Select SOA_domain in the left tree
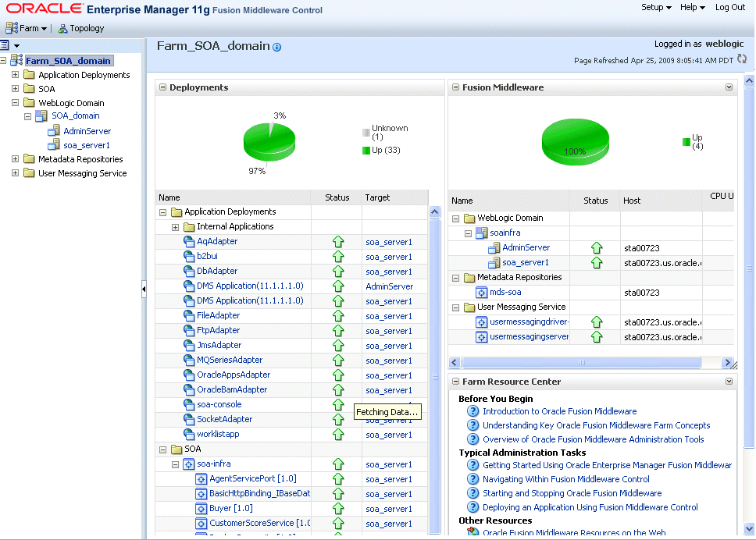Viewport: 756px width, 540px height. click(x=76, y=115)
